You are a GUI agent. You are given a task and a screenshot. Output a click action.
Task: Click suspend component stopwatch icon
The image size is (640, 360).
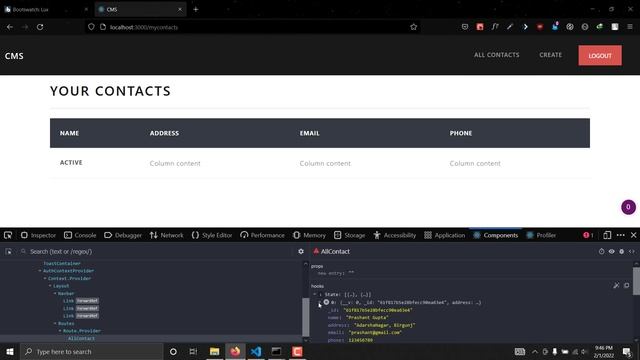(x=601, y=251)
